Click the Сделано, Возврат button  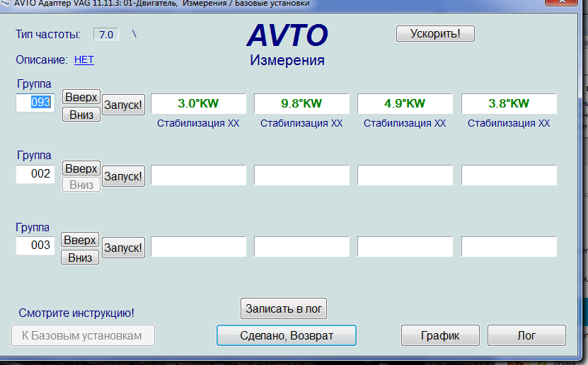287,335
